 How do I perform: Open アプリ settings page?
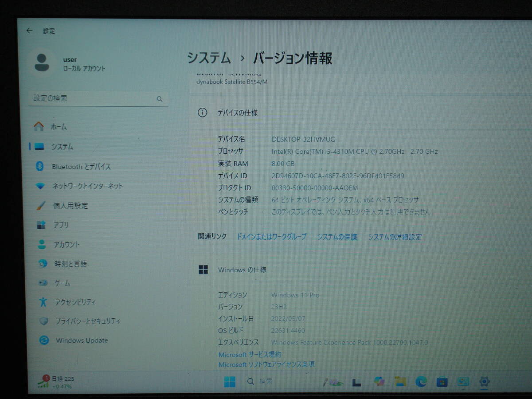[x=61, y=225]
